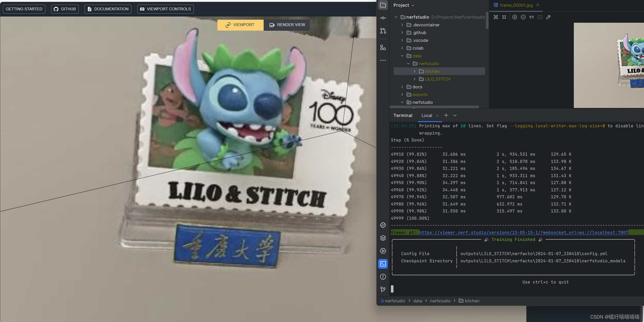
Task: Open the viewer.nerf.studio URL in terminal
Action: [x=524, y=232]
